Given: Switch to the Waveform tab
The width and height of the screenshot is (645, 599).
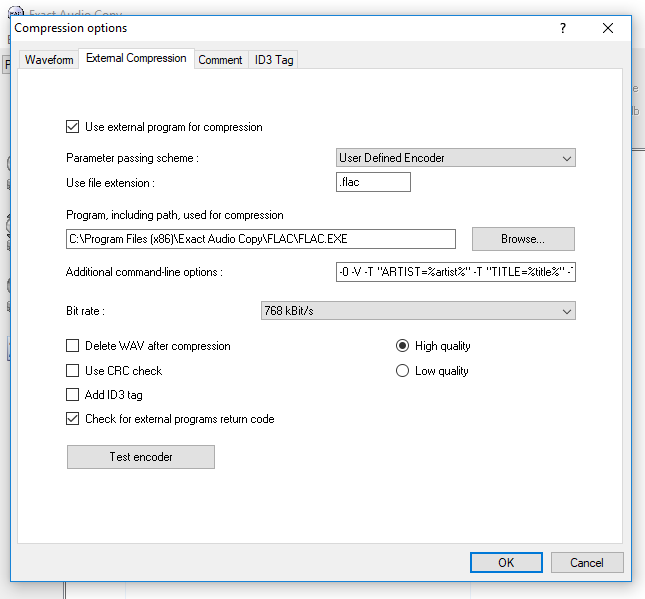Looking at the screenshot, I should (49, 60).
